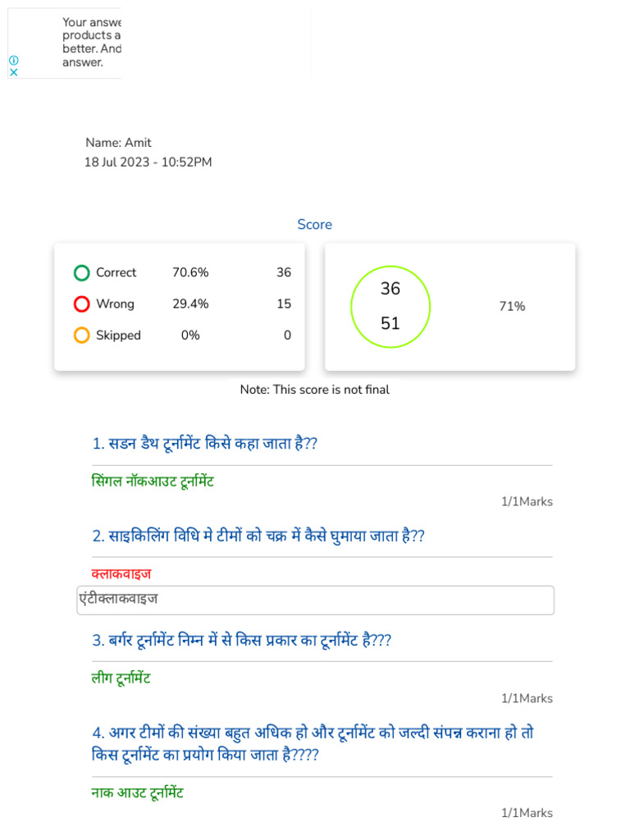Open question 4 about टीमों की संख्या
Image resolution: width=630 pixels, height=840 pixels.
point(313,743)
